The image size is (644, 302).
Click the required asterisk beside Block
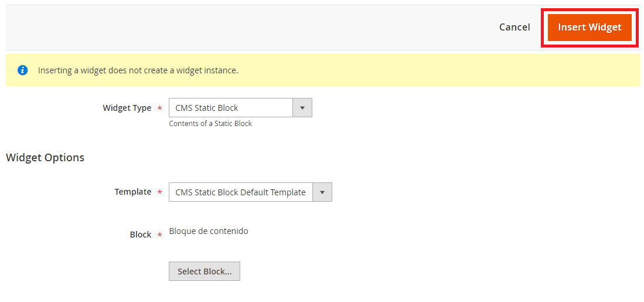click(x=160, y=236)
